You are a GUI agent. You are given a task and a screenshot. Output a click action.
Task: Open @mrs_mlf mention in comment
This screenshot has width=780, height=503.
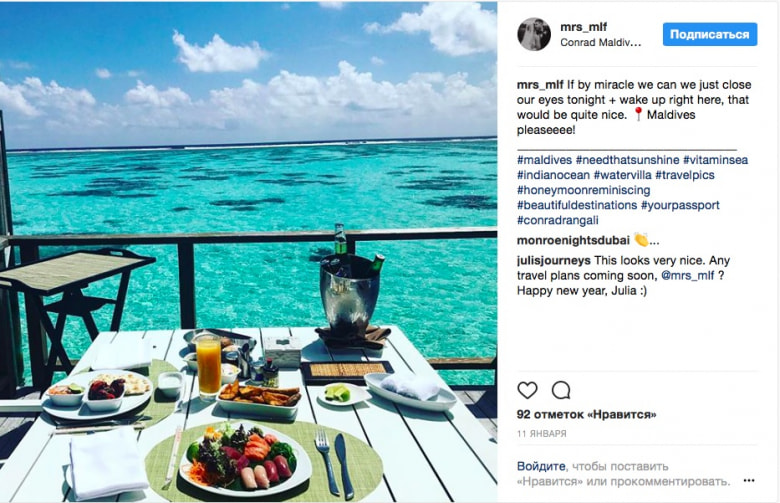687,276
